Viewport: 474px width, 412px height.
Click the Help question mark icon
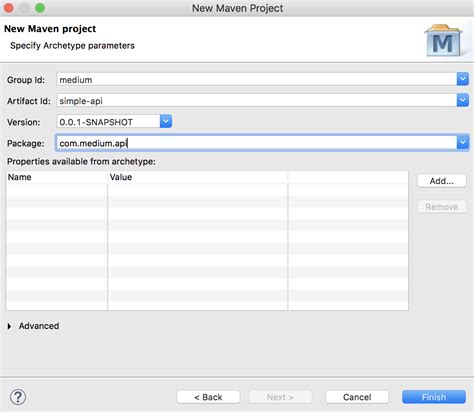(x=18, y=397)
